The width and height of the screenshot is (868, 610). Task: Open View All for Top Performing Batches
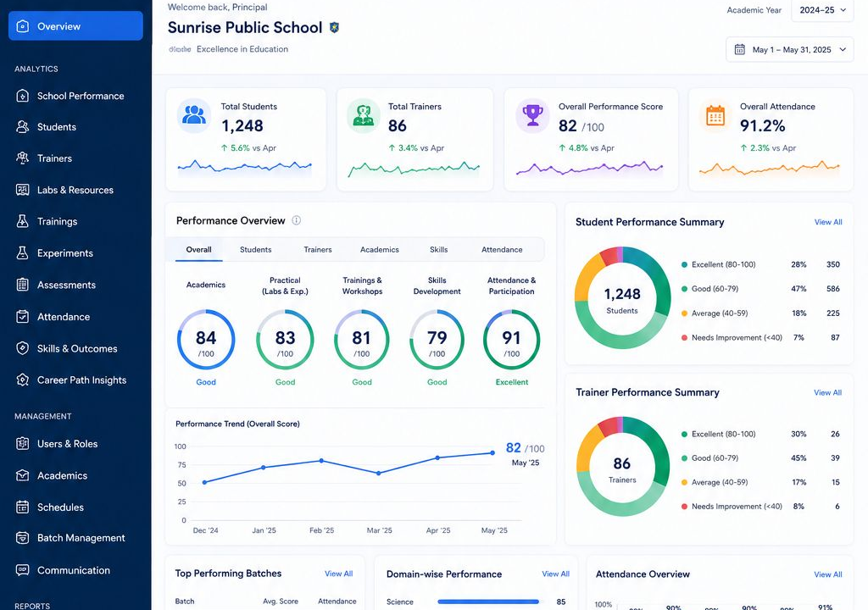tap(338, 574)
